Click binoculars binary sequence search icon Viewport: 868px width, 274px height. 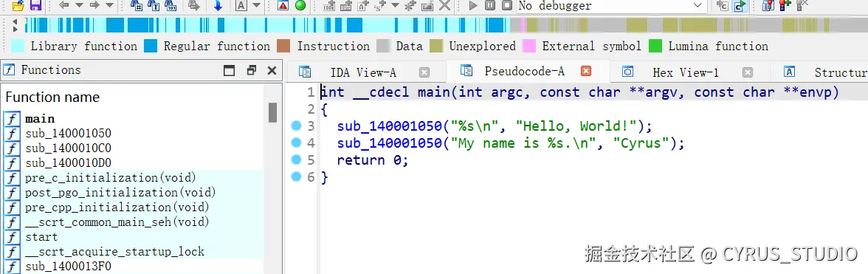pyautogui.click(x=171, y=5)
